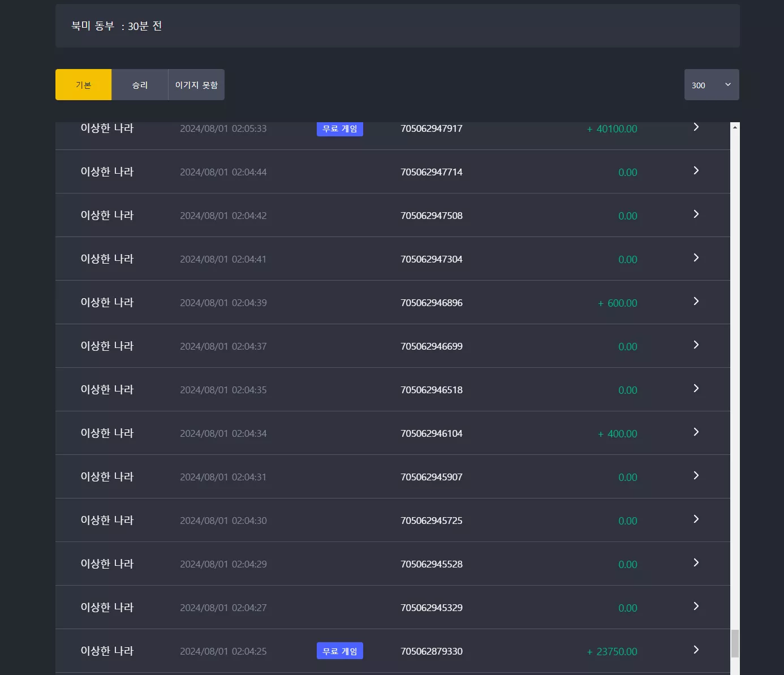This screenshot has width=784, height=675.
Task: Select record number 705062945725
Action: pyautogui.click(x=432, y=521)
